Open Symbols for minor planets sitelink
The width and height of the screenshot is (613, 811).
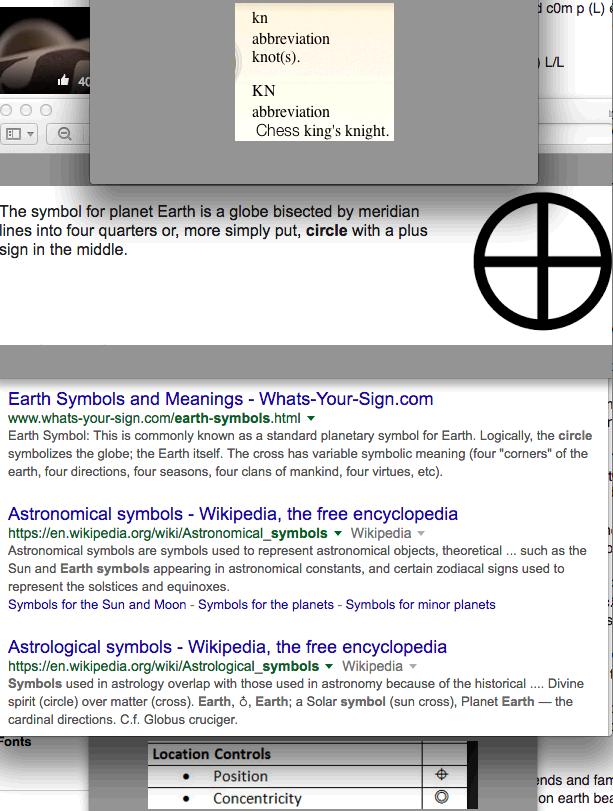tap(421, 604)
